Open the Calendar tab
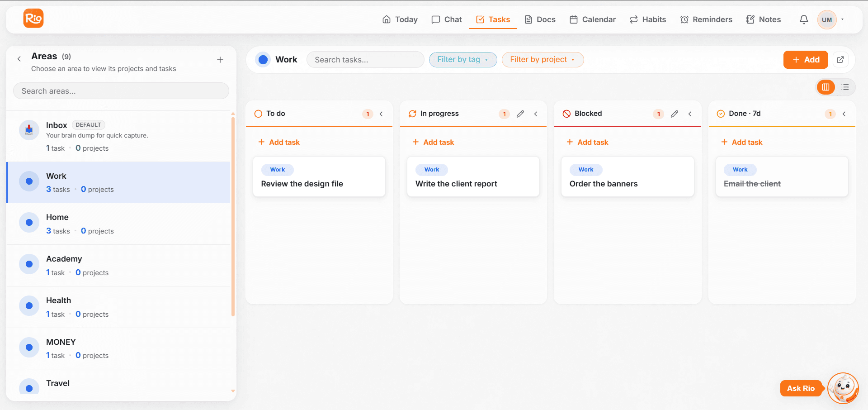 pyautogui.click(x=593, y=19)
